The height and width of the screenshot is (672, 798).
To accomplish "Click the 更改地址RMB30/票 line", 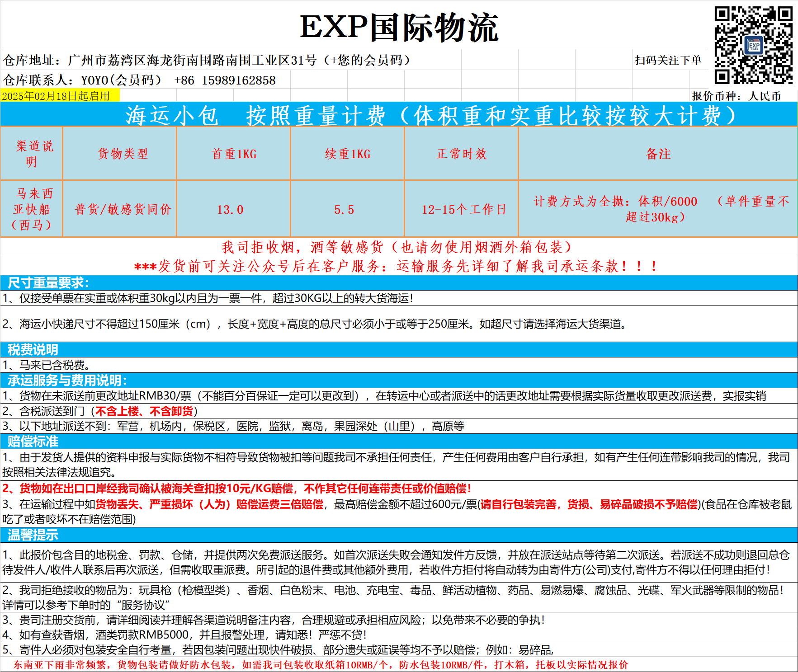I will [x=399, y=396].
